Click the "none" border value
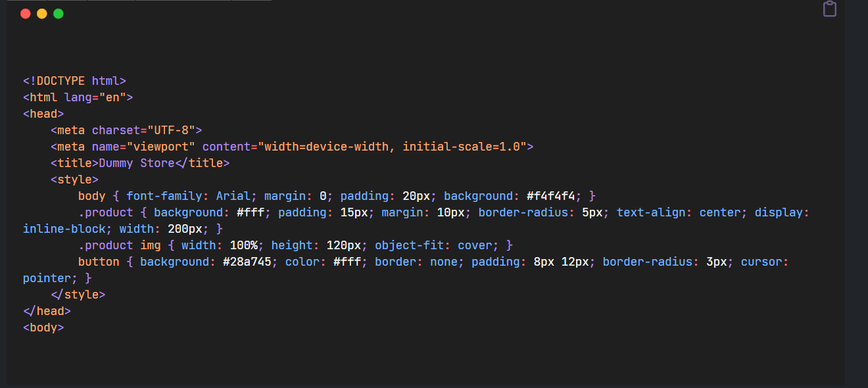The width and height of the screenshot is (868, 388). coord(444,262)
